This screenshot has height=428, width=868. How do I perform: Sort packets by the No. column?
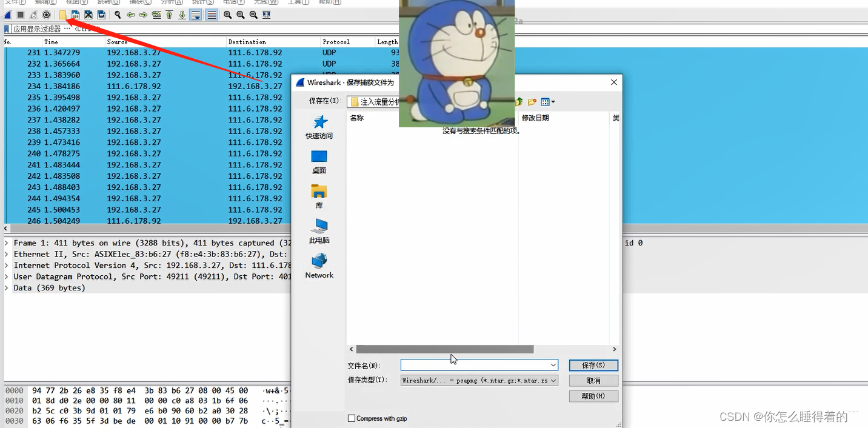tap(22, 42)
